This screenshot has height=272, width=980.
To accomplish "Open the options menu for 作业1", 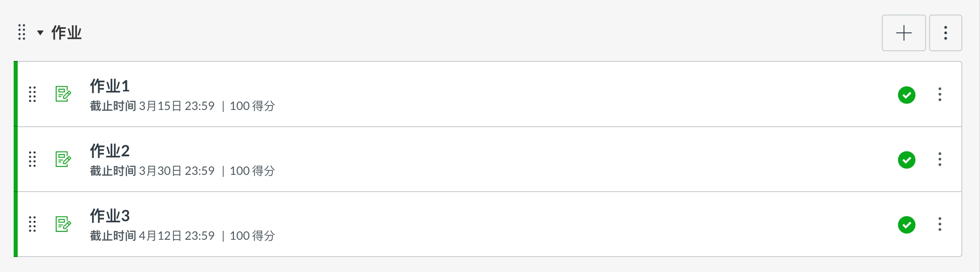I will 940,94.
